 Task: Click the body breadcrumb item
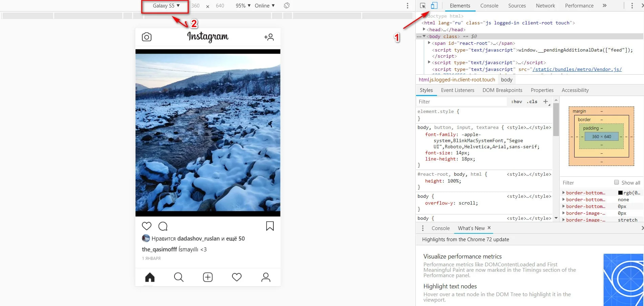(507, 80)
